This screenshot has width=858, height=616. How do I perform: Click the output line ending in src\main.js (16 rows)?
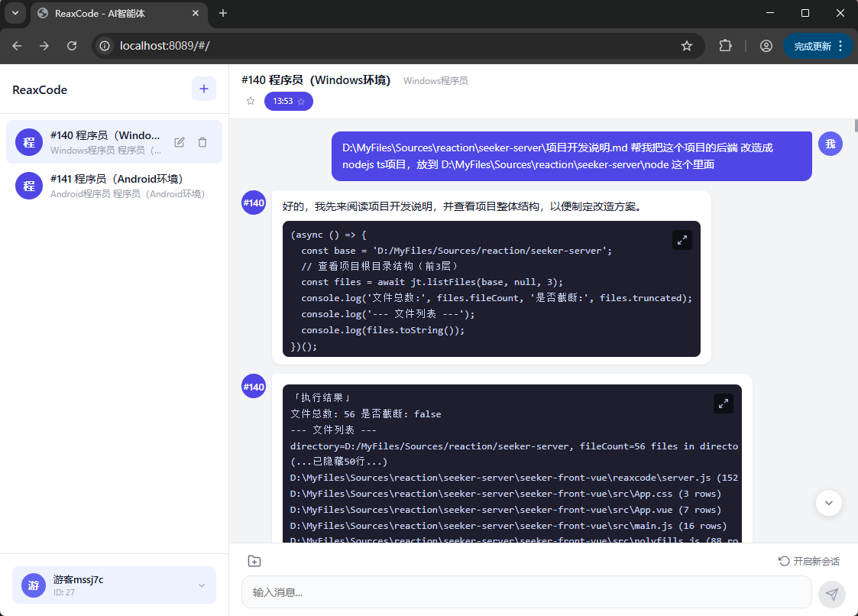508,526
